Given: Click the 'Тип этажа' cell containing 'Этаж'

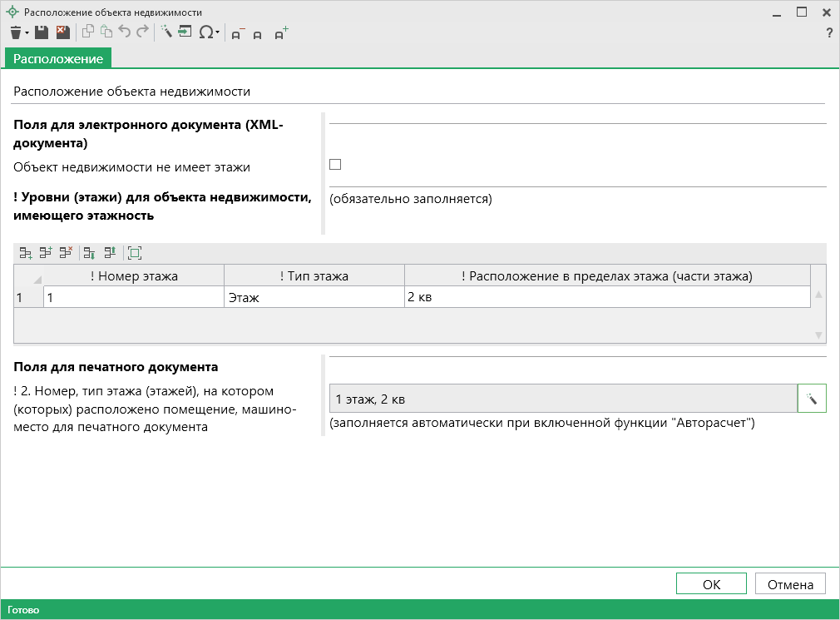Looking at the screenshot, I should click(314, 297).
